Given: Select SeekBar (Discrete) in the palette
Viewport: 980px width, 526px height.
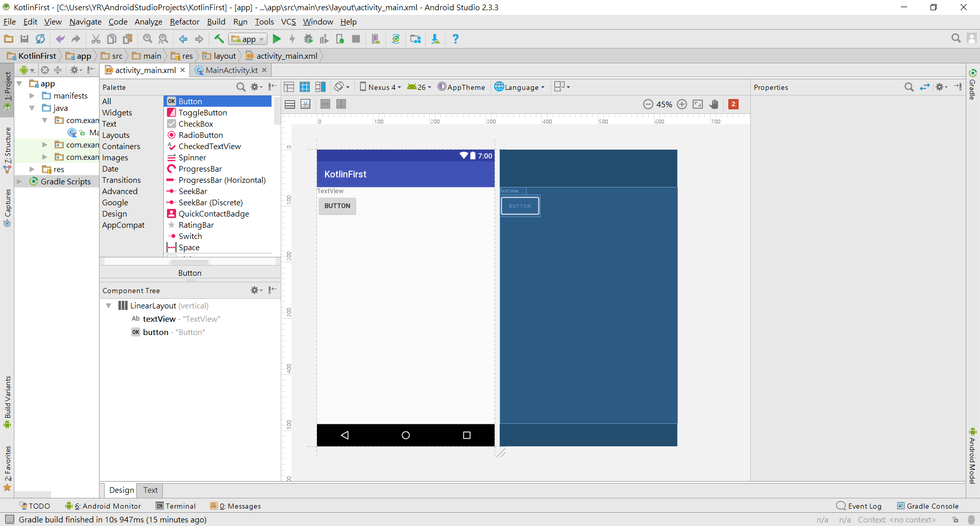Looking at the screenshot, I should point(210,202).
